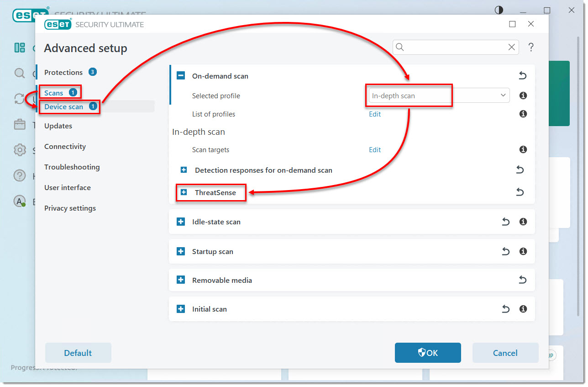This screenshot has height=387, width=588.
Task: Select the Device scan subcategory
Action: click(64, 106)
